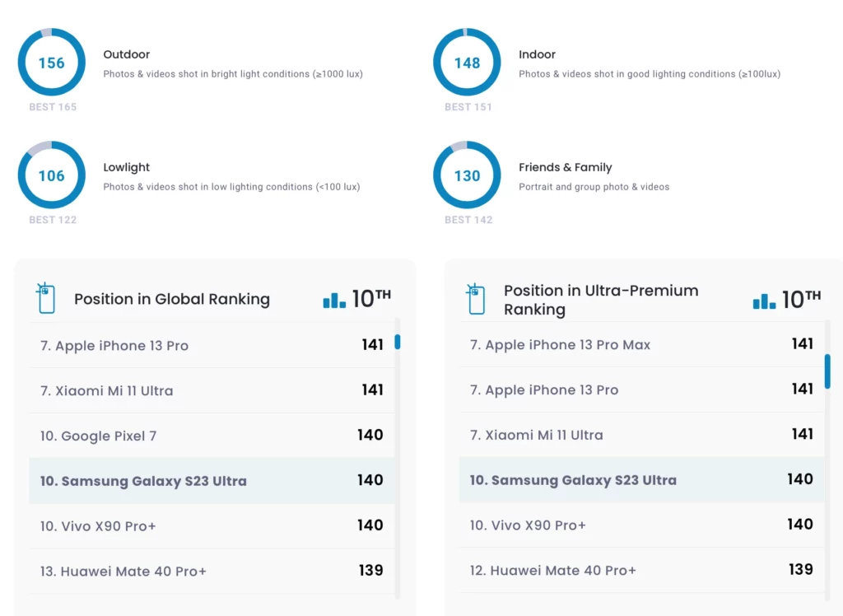This screenshot has width=843, height=616.
Task: Open Apple iPhone 13 Pro Max entry
Action: [641, 344]
